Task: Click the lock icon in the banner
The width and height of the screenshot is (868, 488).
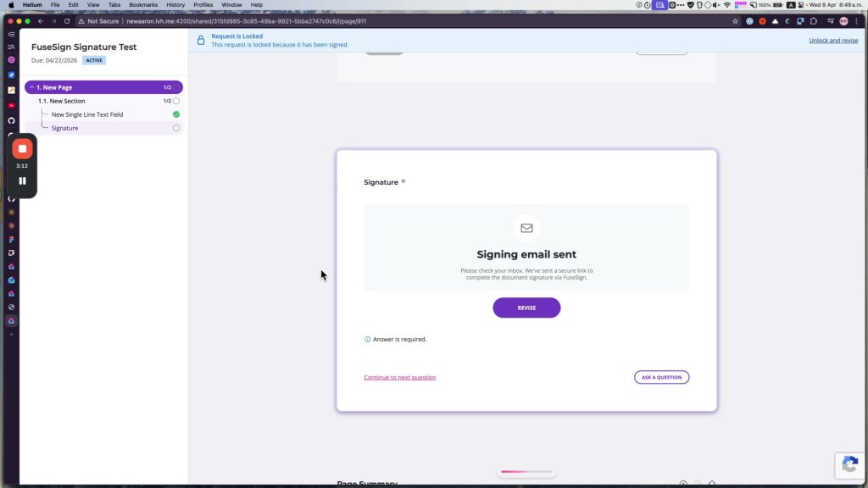Action: pos(201,41)
